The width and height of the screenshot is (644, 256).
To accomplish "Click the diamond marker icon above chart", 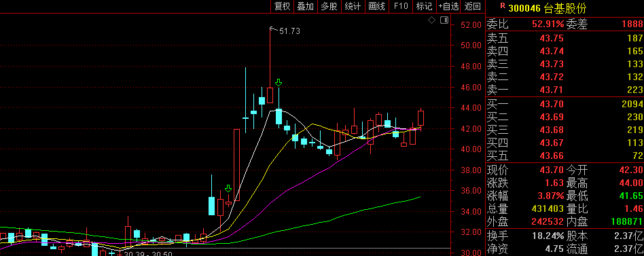I will click(431, 20).
